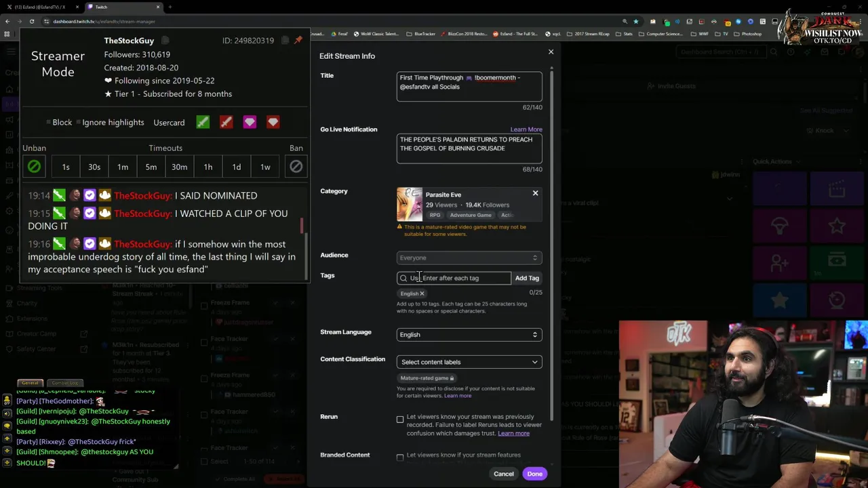The width and height of the screenshot is (868, 488).
Task: Click the site info icon beside URL
Action: [x=46, y=21]
